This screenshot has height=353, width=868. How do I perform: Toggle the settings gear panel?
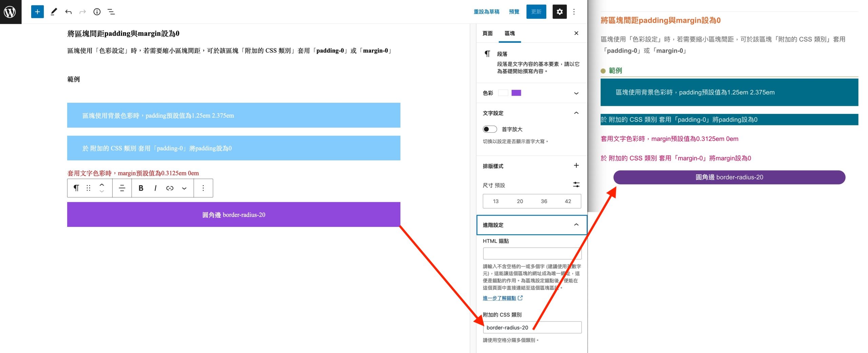[x=559, y=12]
